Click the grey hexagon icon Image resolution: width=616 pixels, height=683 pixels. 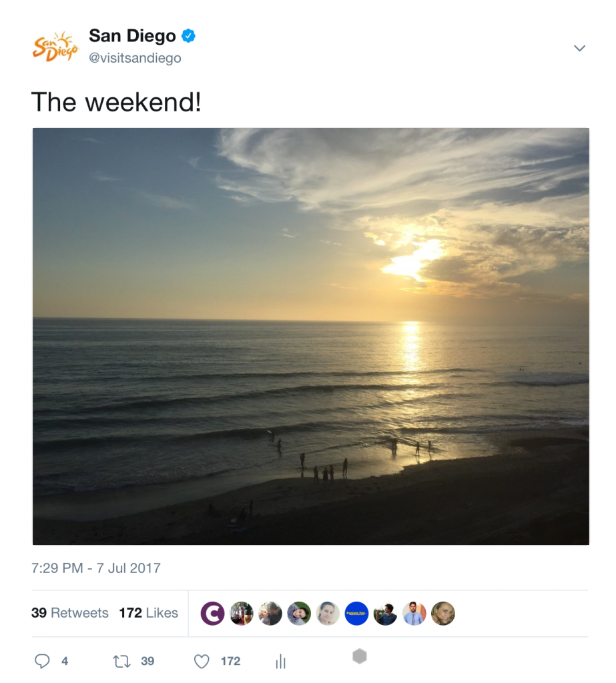pos(360,656)
